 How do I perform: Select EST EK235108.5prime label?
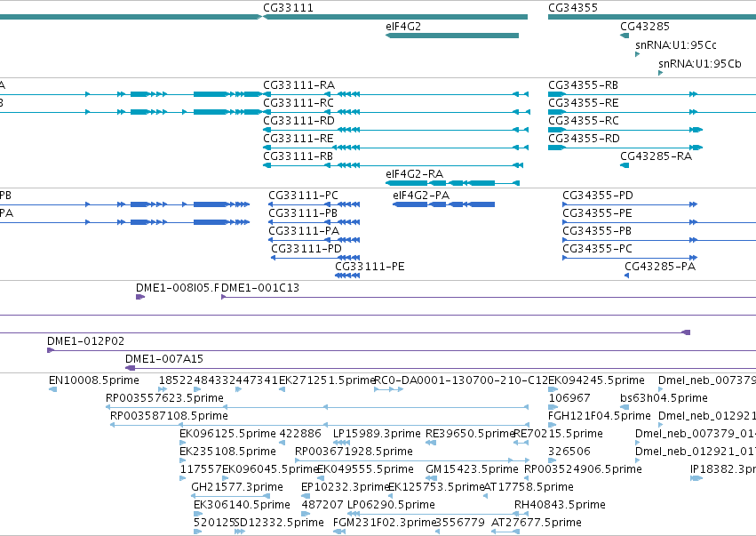(227, 452)
